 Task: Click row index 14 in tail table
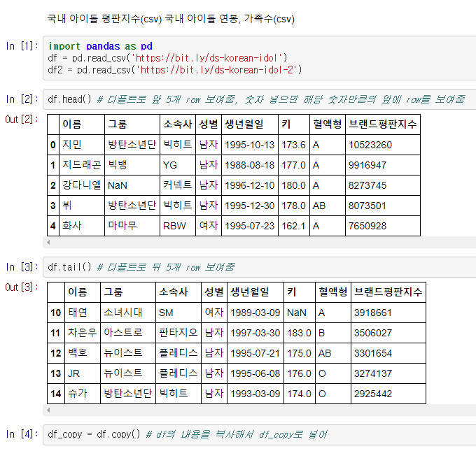56,394
